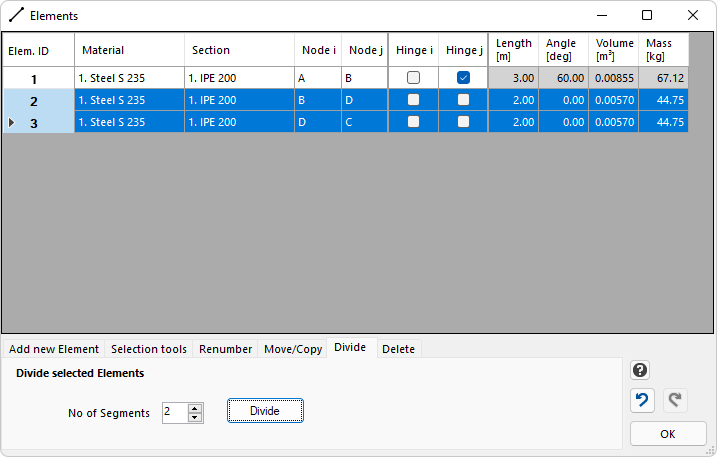The width and height of the screenshot is (717, 457).
Task: Select the Divide tab
Action: pyautogui.click(x=350, y=348)
